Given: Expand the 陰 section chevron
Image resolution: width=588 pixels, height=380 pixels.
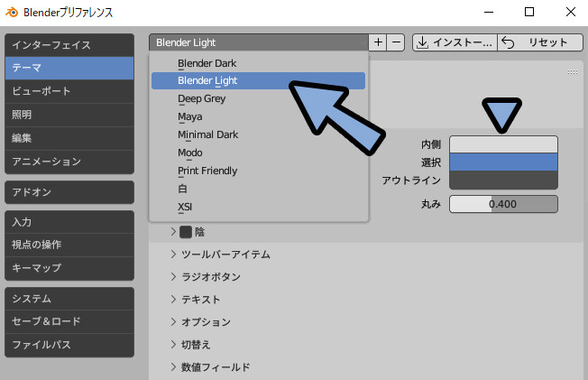Looking at the screenshot, I should click(173, 232).
